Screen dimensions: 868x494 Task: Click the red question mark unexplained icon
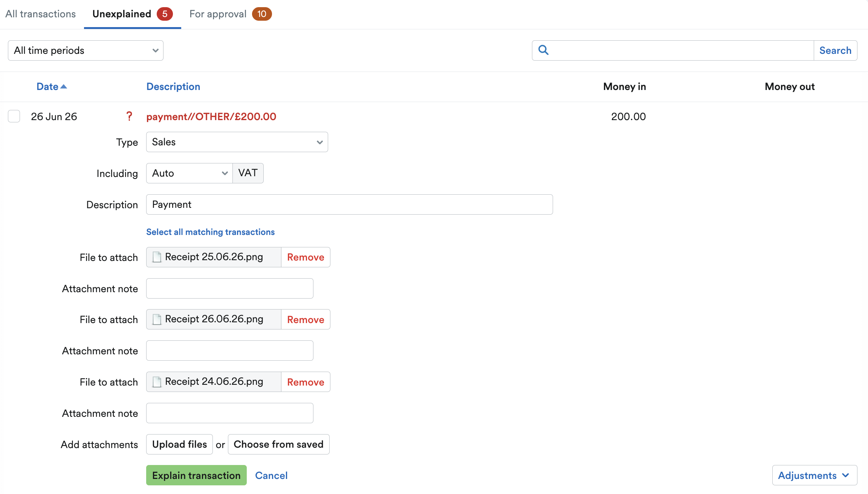coord(129,116)
